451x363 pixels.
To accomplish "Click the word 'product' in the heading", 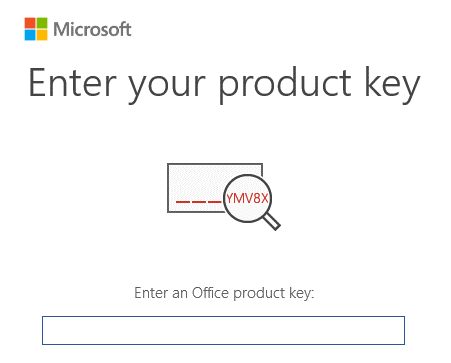I will coord(285,85).
